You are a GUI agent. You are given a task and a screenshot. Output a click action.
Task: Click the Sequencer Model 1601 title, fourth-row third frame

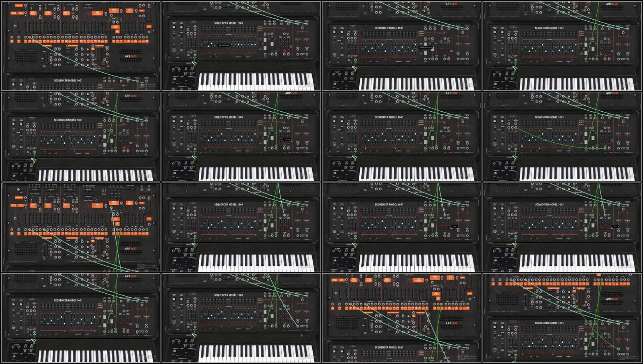coord(389,348)
